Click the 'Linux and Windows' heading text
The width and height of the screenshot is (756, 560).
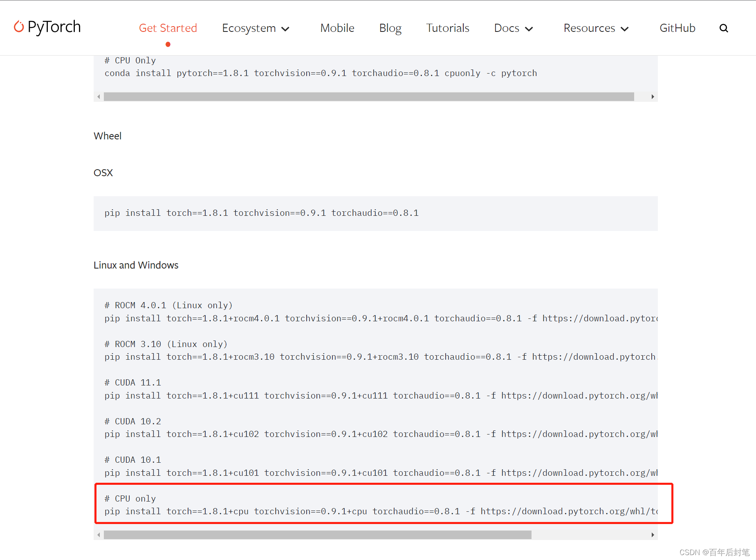(x=136, y=265)
